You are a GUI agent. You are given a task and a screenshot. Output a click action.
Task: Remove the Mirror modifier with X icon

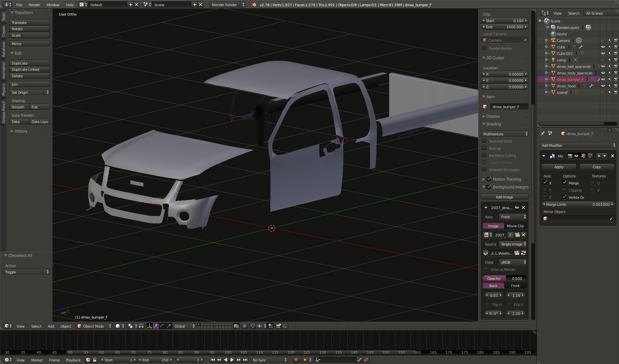pyautogui.click(x=612, y=156)
